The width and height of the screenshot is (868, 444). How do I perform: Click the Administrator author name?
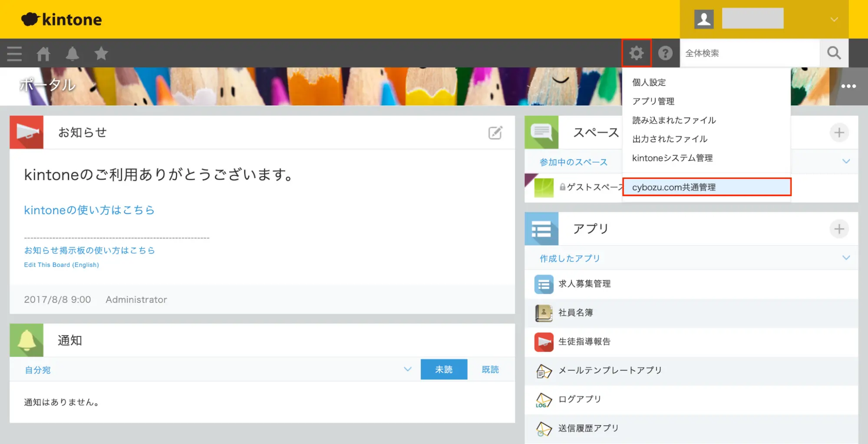(x=136, y=299)
